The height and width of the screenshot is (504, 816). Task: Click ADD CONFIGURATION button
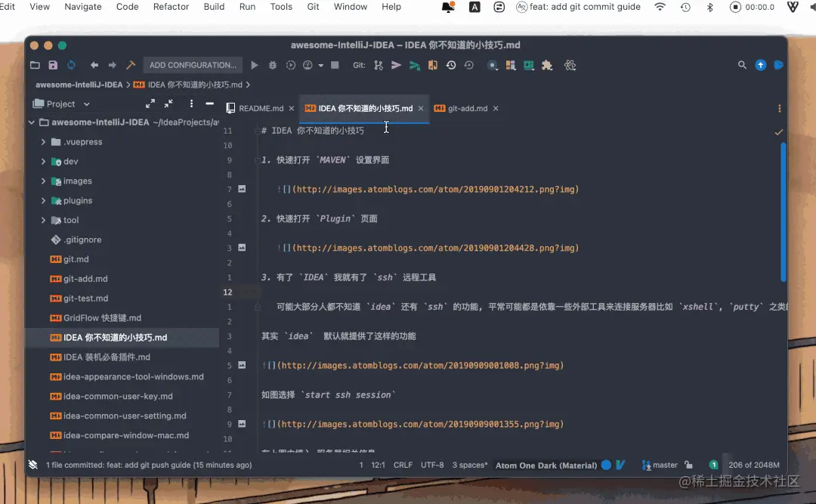193,65
